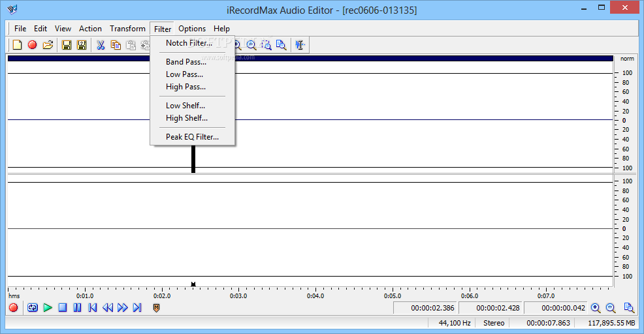This screenshot has width=644, height=334.
Task: Zoom in with bottom-right magnifier plus
Action: [596, 308]
